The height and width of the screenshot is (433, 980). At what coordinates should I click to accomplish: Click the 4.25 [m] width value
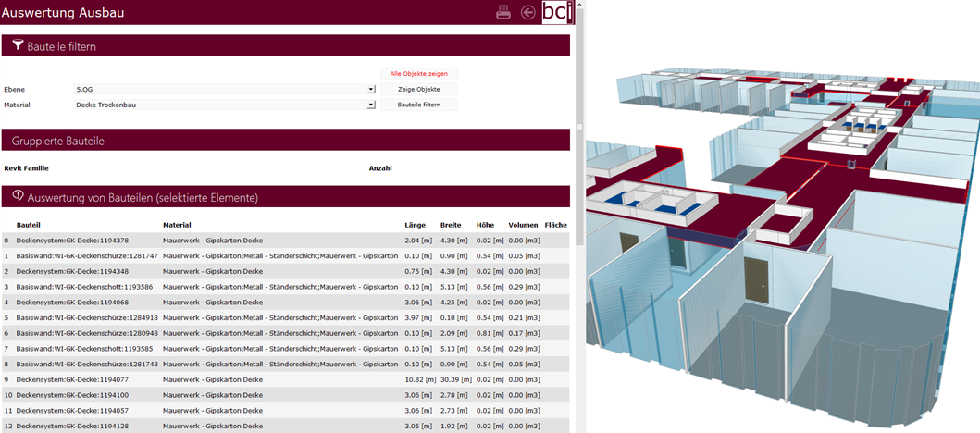[453, 302]
